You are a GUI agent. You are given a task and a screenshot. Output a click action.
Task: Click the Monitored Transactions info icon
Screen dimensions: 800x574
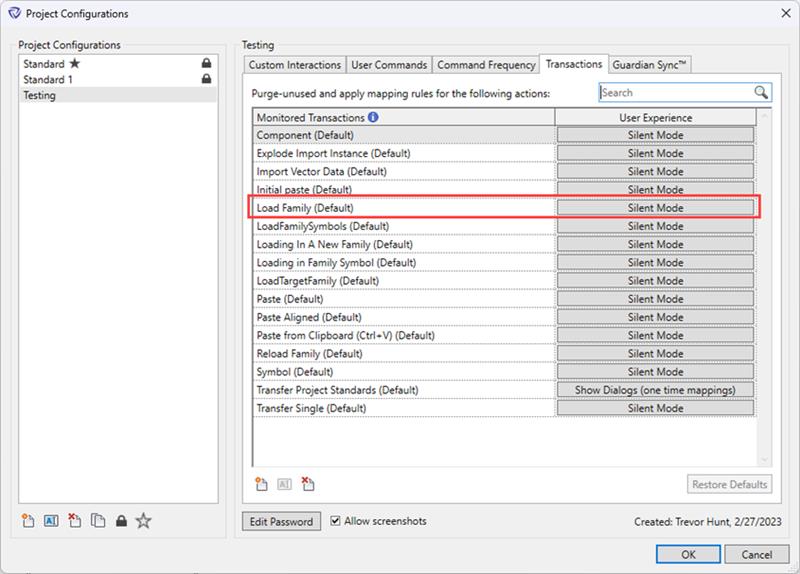(x=373, y=117)
